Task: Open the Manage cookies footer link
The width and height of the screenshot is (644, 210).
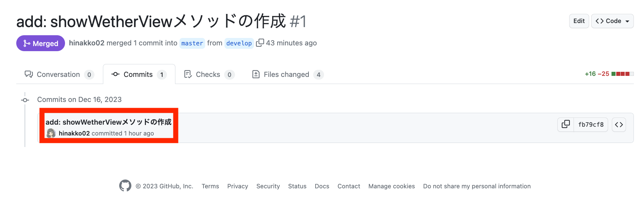Action: [x=391, y=186]
